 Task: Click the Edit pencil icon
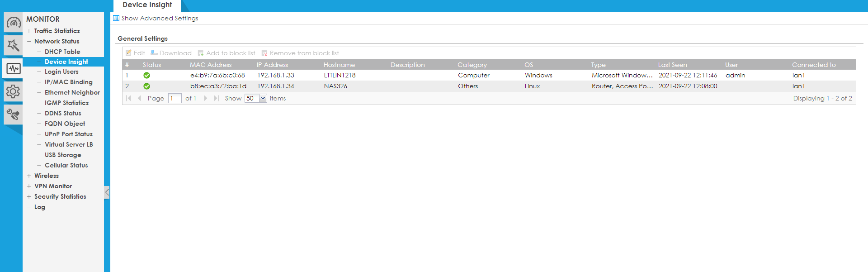[x=128, y=53]
